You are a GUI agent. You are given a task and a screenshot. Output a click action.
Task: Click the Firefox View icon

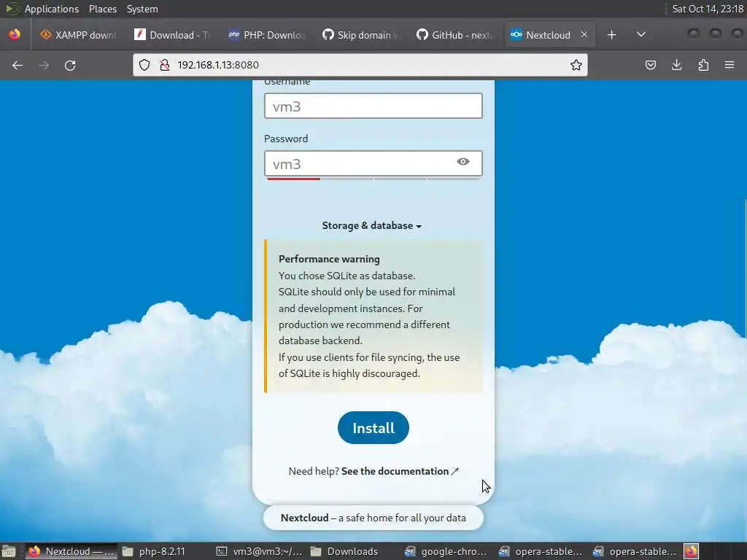coord(15,34)
